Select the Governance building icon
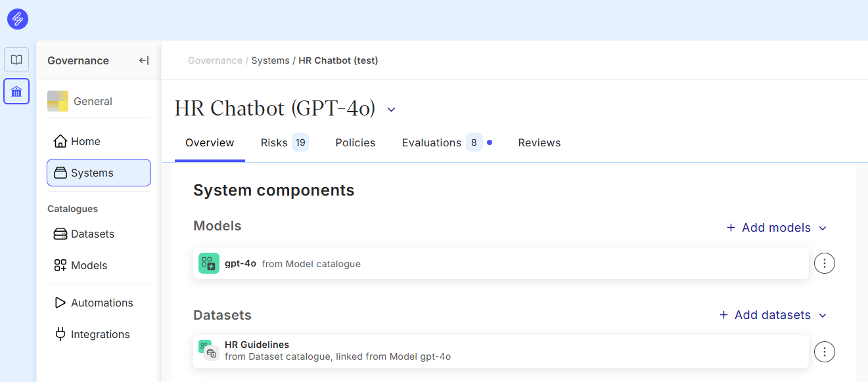Viewport: 868px width, 382px height. (16, 91)
